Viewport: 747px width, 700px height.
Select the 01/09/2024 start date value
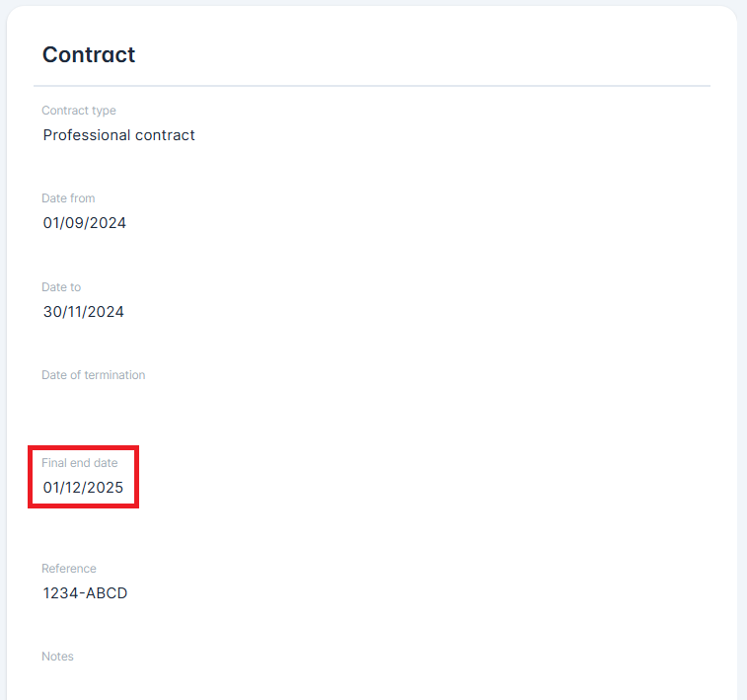85,223
